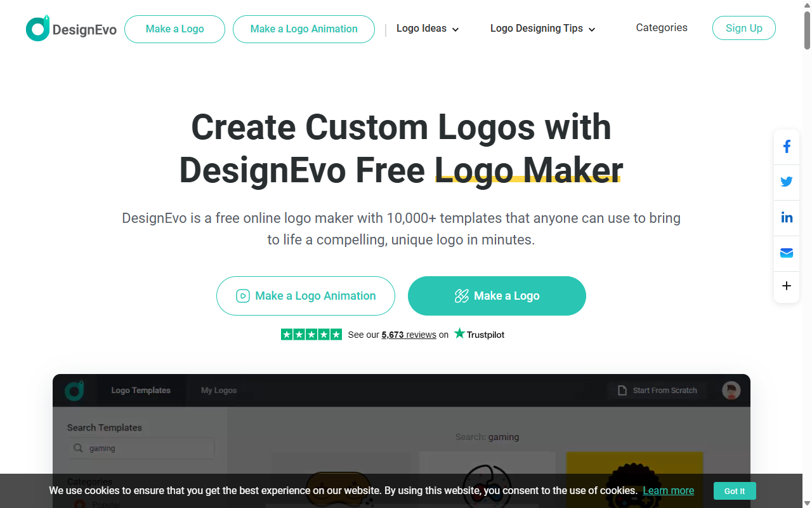The width and height of the screenshot is (812, 508).
Task: Click the page's vertical scrollbar
Action: tap(807, 254)
